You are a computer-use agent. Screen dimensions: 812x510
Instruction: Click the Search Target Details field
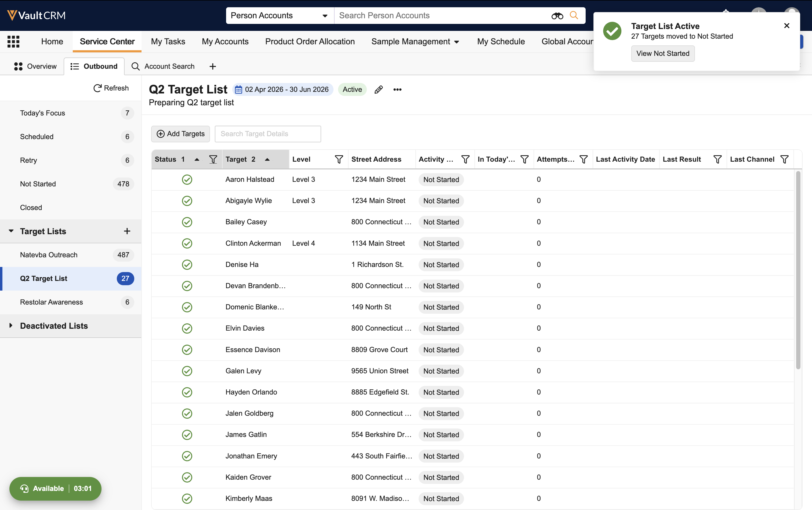click(268, 134)
